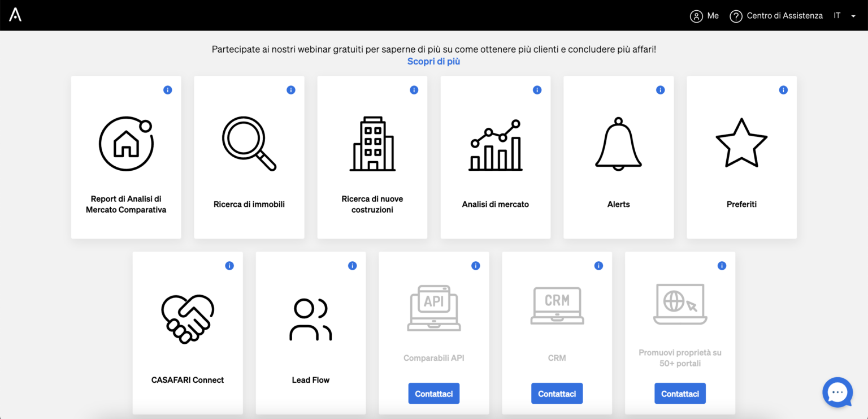Click the API laptop icon
This screenshot has width=868, height=419.
coord(434,308)
